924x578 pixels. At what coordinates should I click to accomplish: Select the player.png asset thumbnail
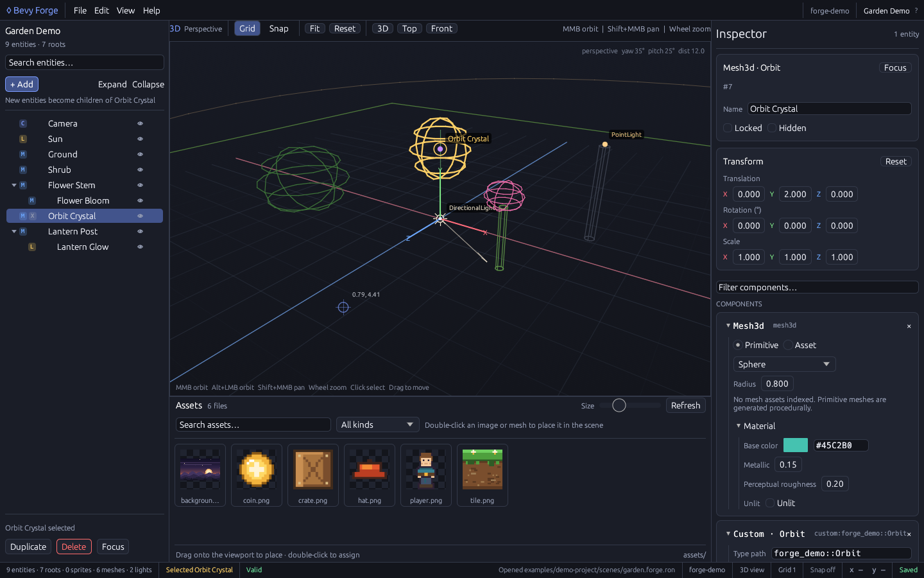(x=426, y=475)
